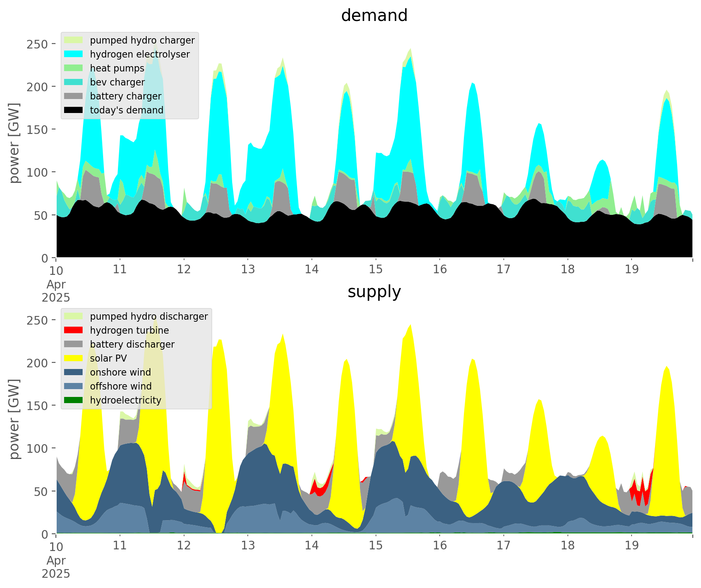
Task: Click the pumped hydro discharger legend swatch
Action: tap(74, 316)
